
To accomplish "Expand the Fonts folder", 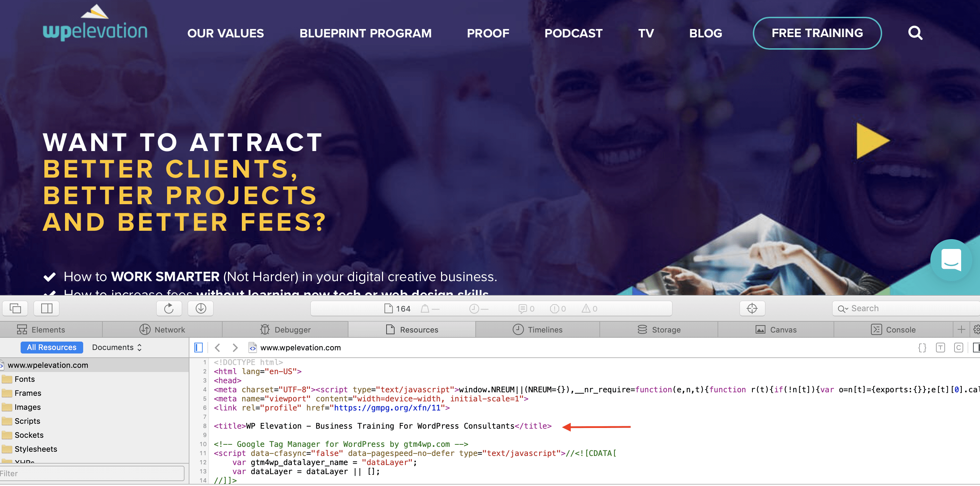I will [94, 379].
